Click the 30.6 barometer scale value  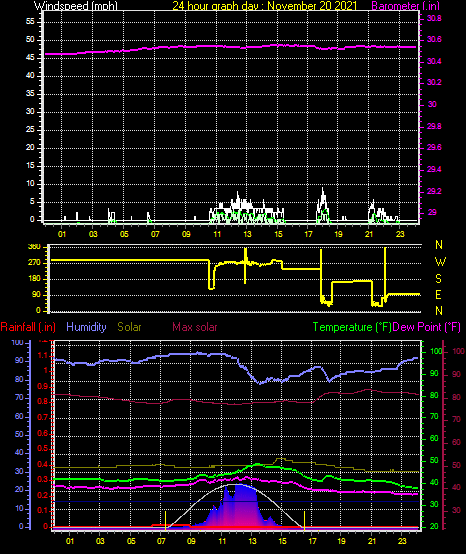(434, 39)
